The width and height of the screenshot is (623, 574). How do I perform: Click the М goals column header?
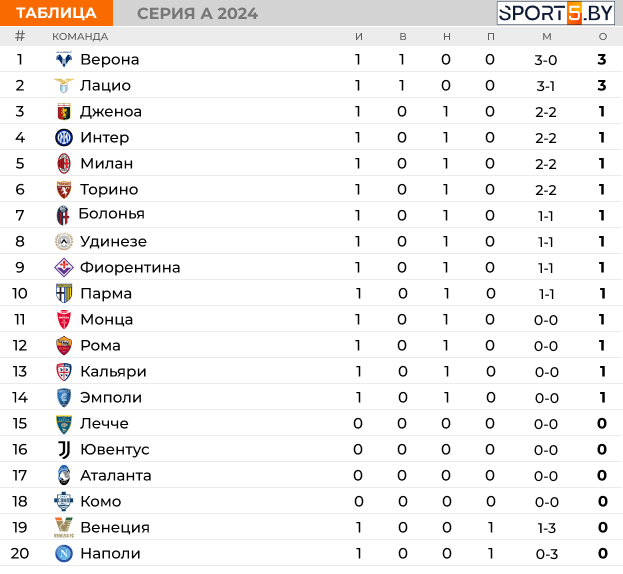pos(547,37)
